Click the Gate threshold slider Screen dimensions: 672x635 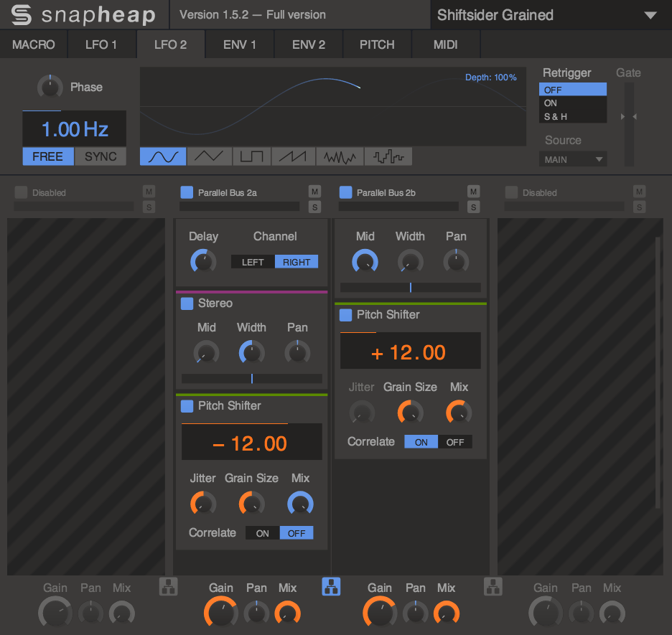pyautogui.click(x=629, y=123)
